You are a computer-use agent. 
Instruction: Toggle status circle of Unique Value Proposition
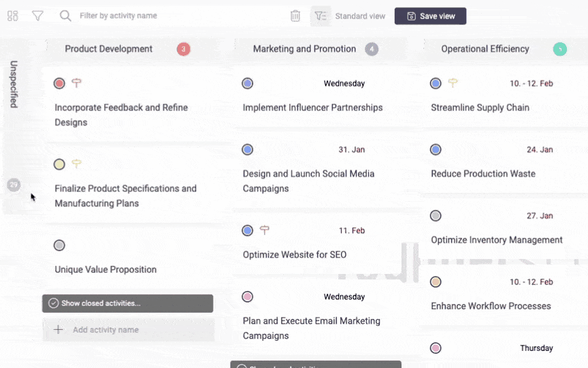click(59, 245)
